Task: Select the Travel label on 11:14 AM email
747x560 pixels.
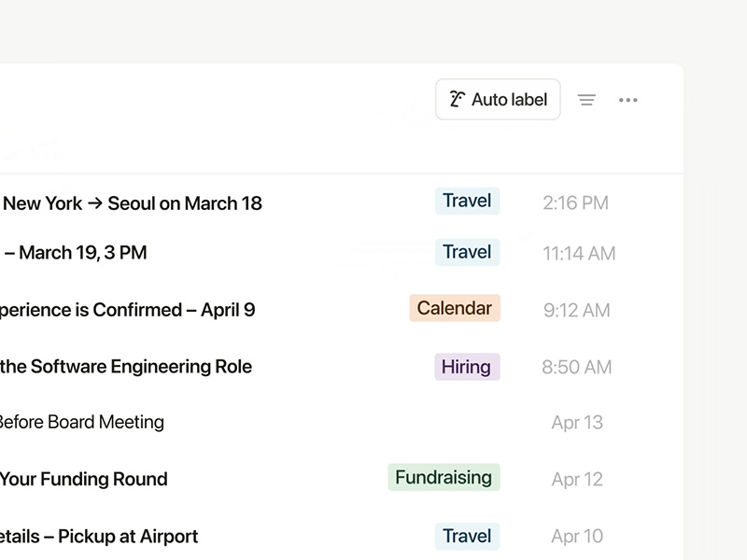Action: tap(467, 253)
